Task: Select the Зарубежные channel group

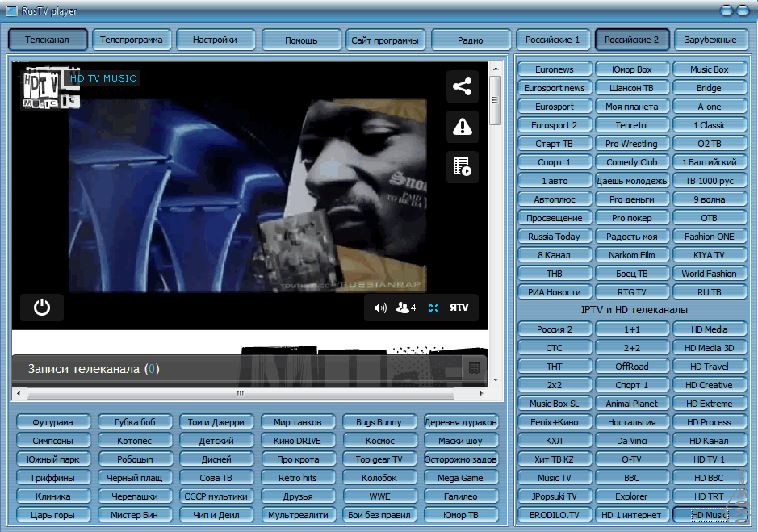Action: coord(710,40)
